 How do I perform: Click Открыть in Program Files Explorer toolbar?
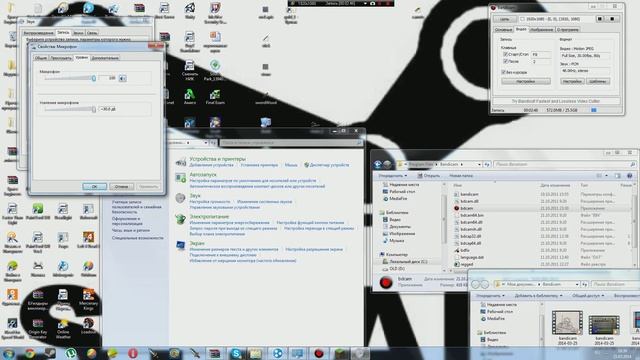[x=429, y=176]
